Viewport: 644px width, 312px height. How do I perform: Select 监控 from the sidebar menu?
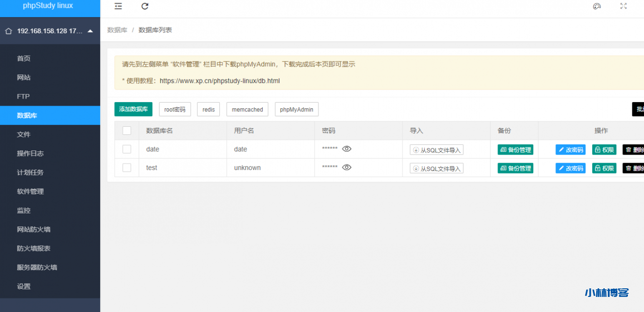(x=23, y=210)
